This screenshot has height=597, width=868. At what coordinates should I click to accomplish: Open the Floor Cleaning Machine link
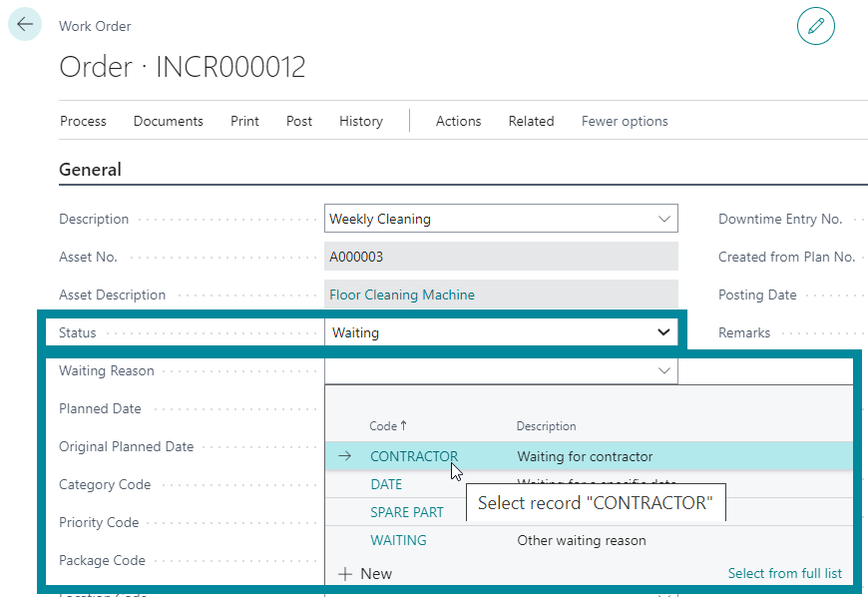(x=402, y=295)
